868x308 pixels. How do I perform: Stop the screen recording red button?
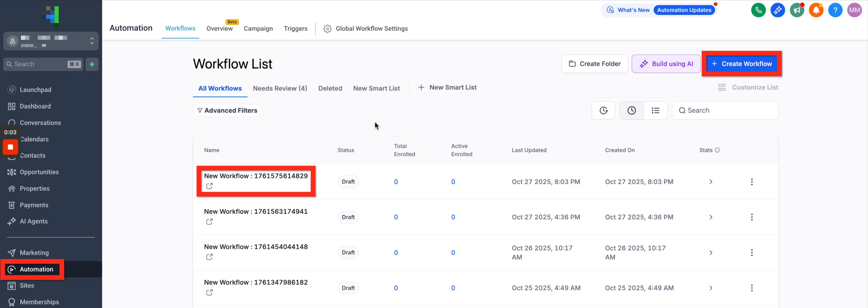click(10, 147)
